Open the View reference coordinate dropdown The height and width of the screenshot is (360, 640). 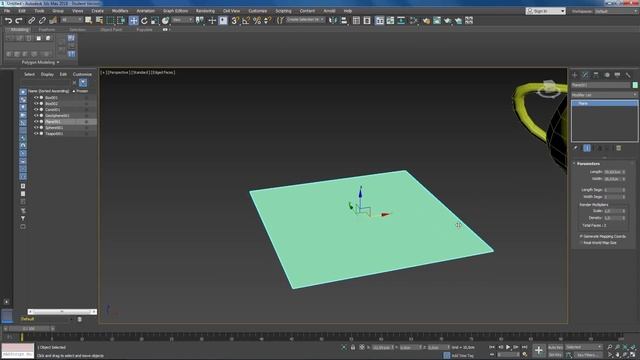click(182, 20)
